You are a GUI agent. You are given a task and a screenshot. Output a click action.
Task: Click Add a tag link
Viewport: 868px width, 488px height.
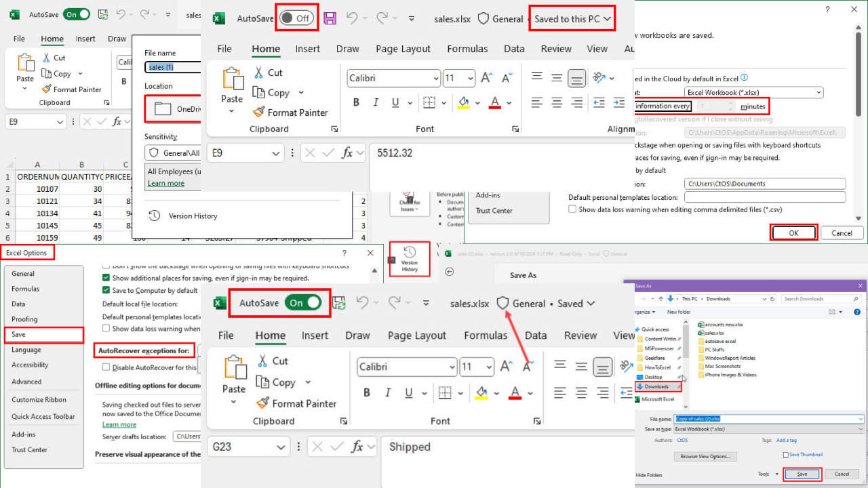pos(786,440)
